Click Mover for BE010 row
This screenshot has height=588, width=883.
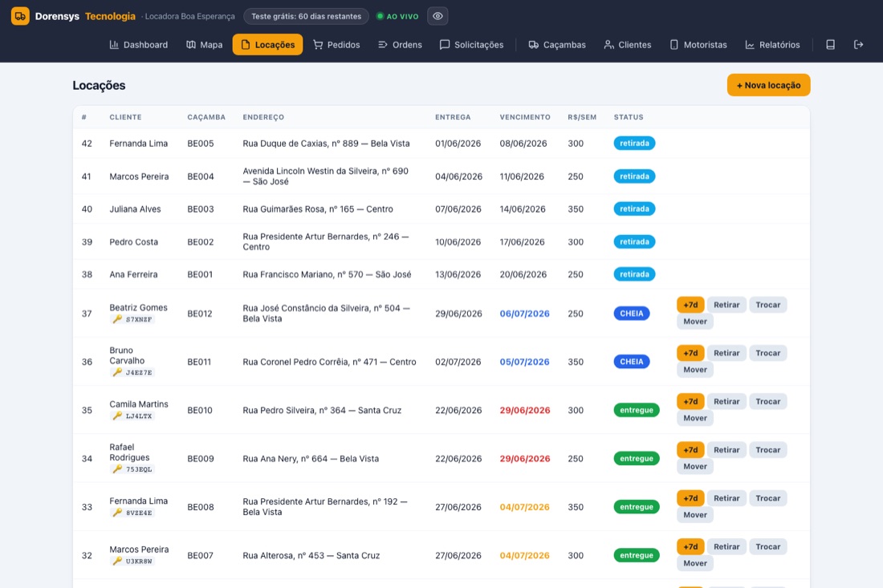695,418
